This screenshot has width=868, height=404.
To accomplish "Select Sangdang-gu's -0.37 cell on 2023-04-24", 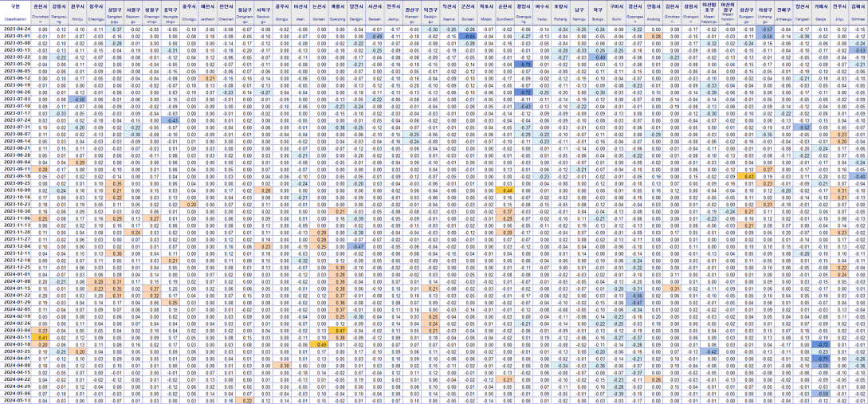I will point(116,28).
